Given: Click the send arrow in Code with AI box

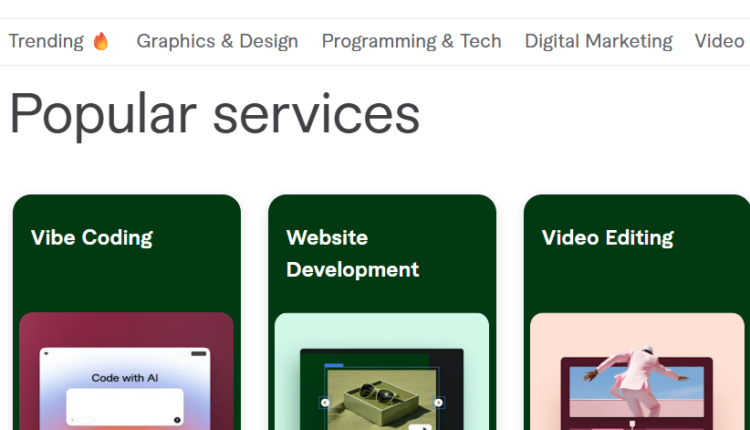Looking at the screenshot, I should [177, 420].
